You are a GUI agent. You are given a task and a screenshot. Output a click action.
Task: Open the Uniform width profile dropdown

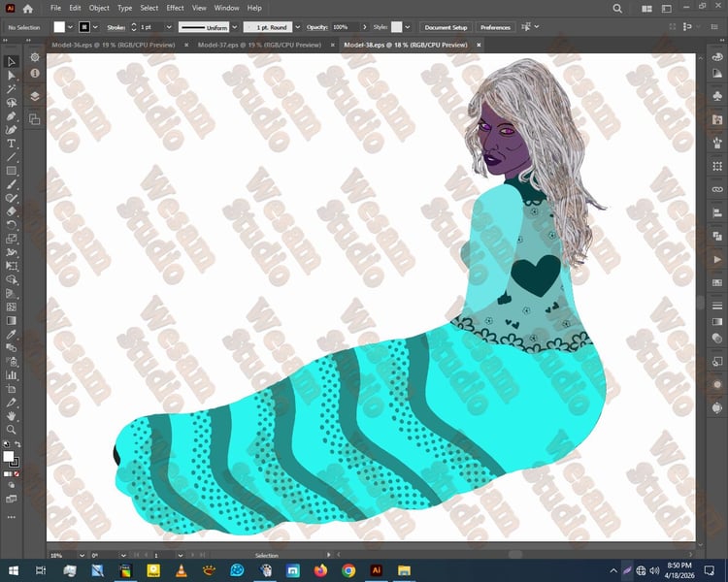(x=235, y=27)
